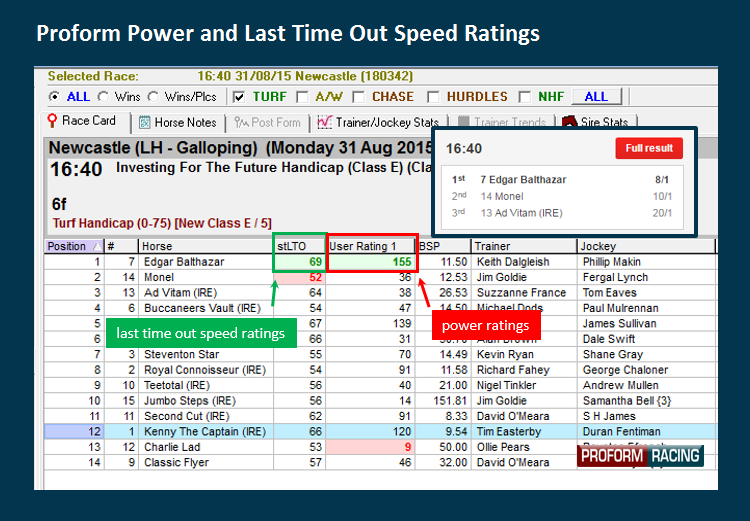Sort by the Trainer column header

tap(524, 246)
